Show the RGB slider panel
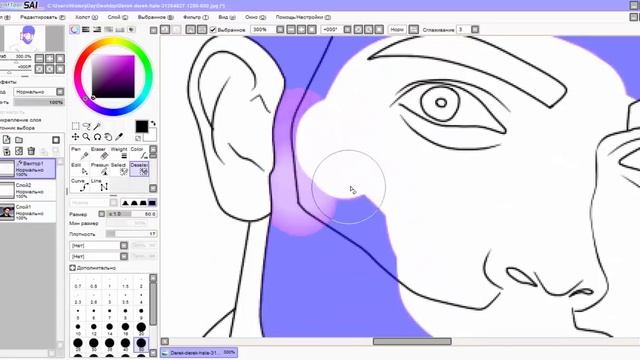 click(x=86, y=29)
